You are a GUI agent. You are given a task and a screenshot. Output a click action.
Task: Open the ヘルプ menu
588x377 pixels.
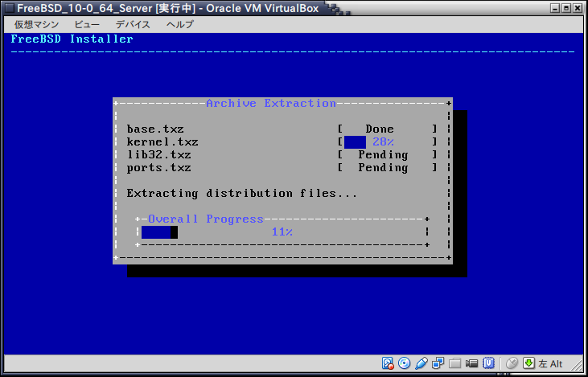[x=180, y=24]
